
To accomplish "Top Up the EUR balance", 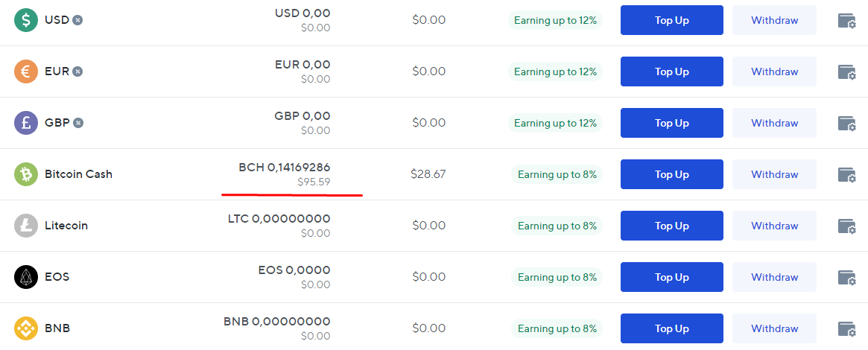I will (x=671, y=71).
